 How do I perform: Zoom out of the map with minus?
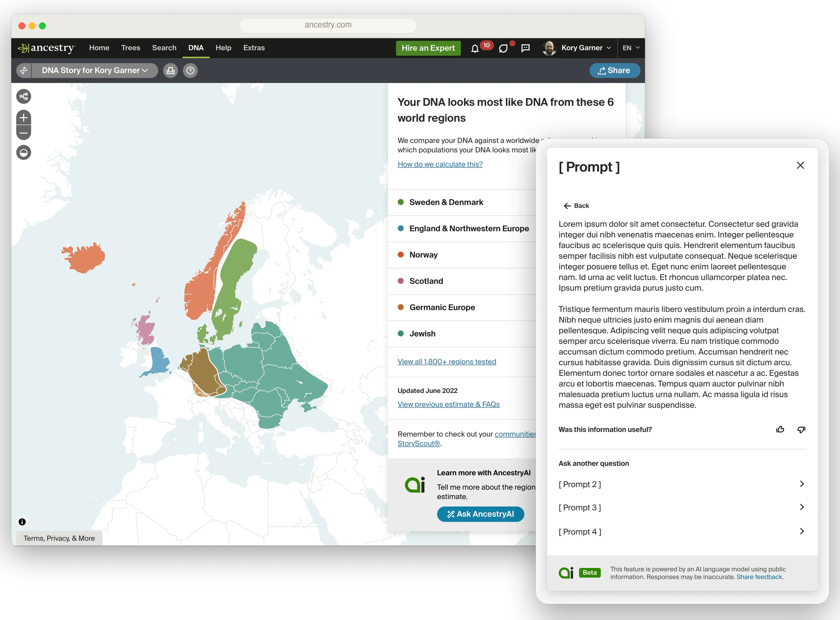tap(24, 132)
